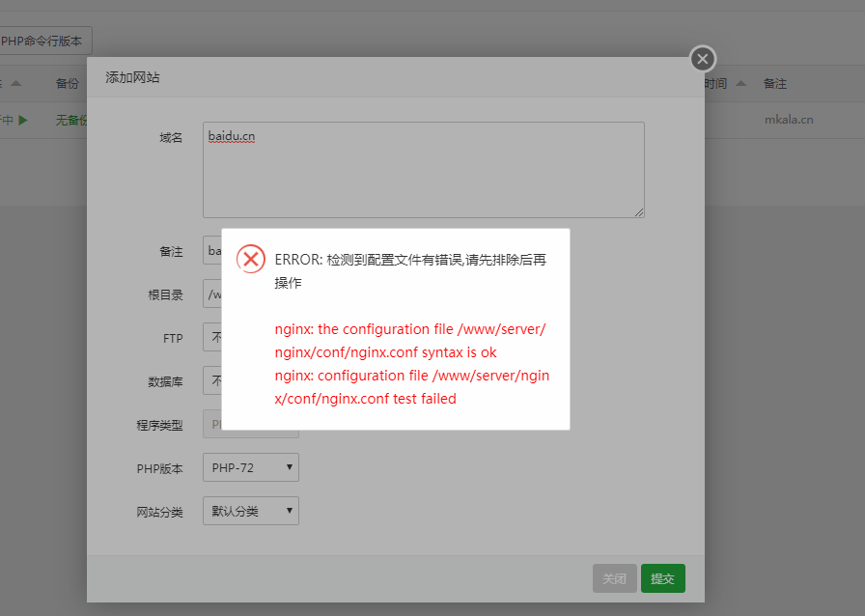Close the 添加网站 dialog with X icon
The height and width of the screenshot is (616, 865).
pos(702,59)
